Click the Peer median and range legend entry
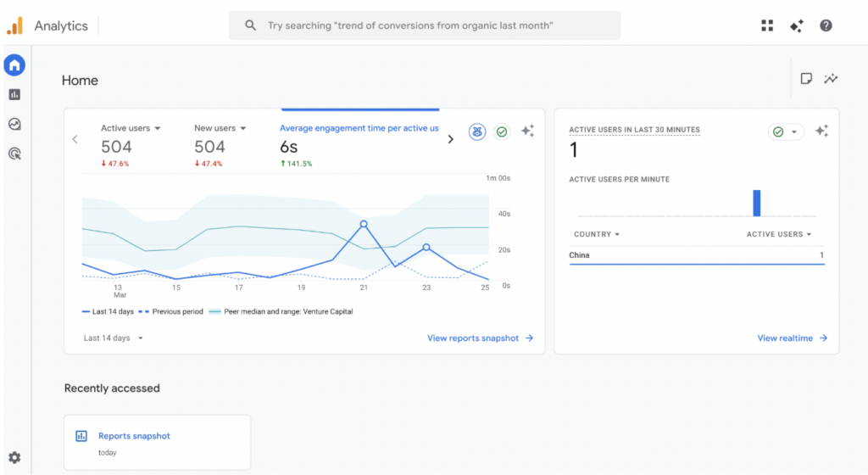The height and width of the screenshot is (475, 868). [x=281, y=311]
